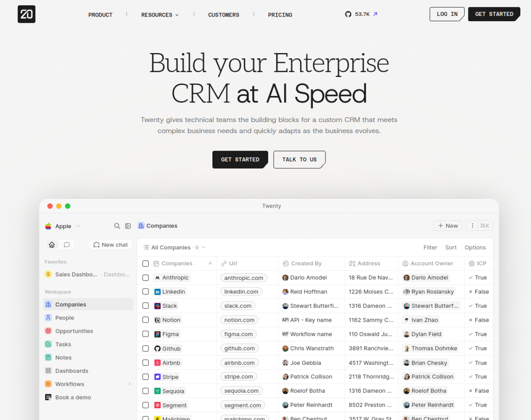
Task: Click the Url column header
Action: pos(247,263)
